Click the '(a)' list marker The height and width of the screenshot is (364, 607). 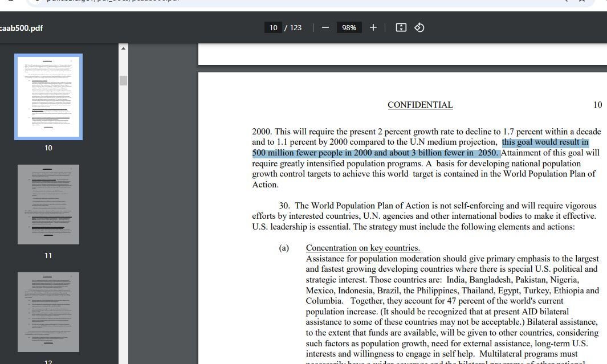pos(284,248)
